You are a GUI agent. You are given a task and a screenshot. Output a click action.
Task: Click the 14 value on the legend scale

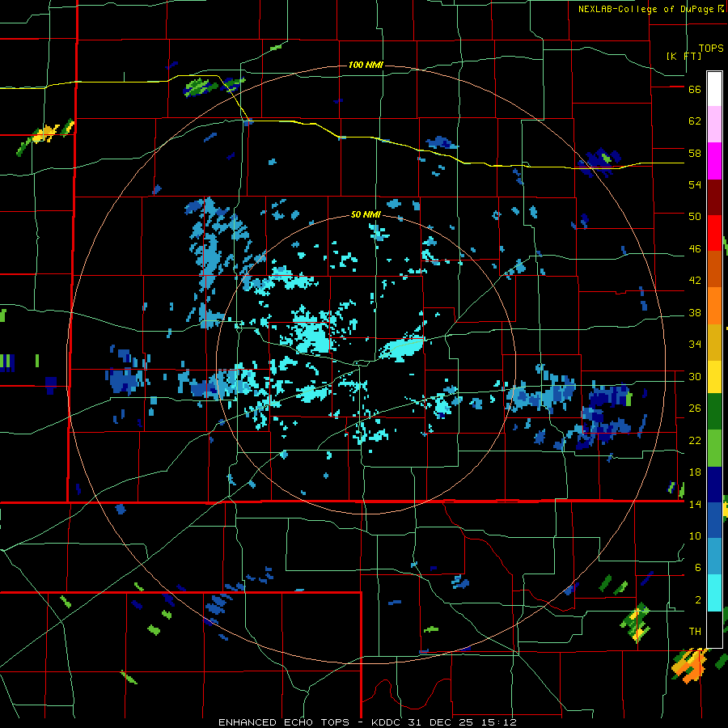695,504
